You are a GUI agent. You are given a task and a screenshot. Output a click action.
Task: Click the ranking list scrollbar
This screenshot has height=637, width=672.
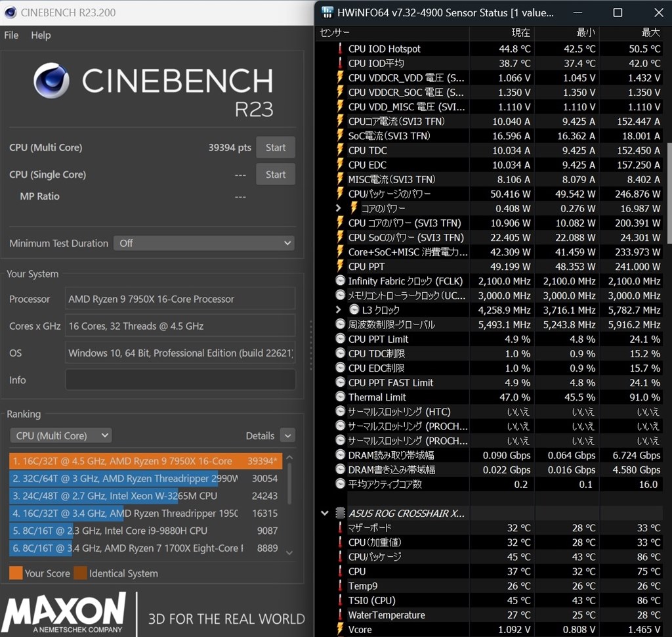(x=289, y=484)
